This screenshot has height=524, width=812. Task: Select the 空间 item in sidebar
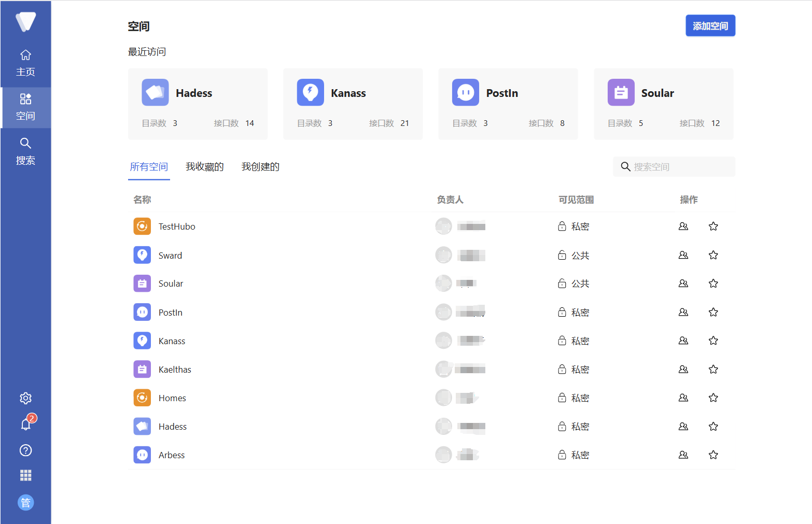point(25,107)
